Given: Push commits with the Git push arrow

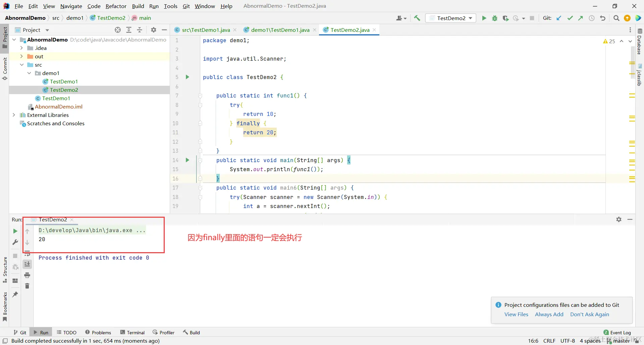Looking at the screenshot, I should pyautogui.click(x=581, y=18).
